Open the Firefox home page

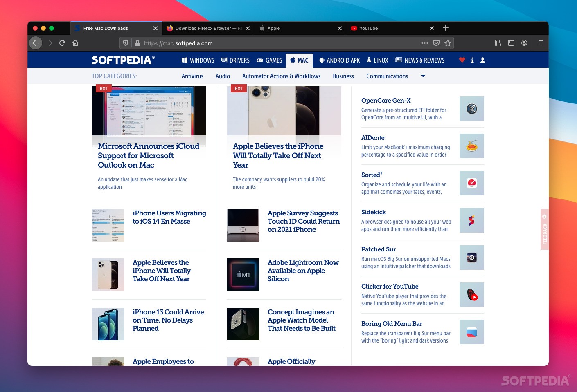(75, 43)
